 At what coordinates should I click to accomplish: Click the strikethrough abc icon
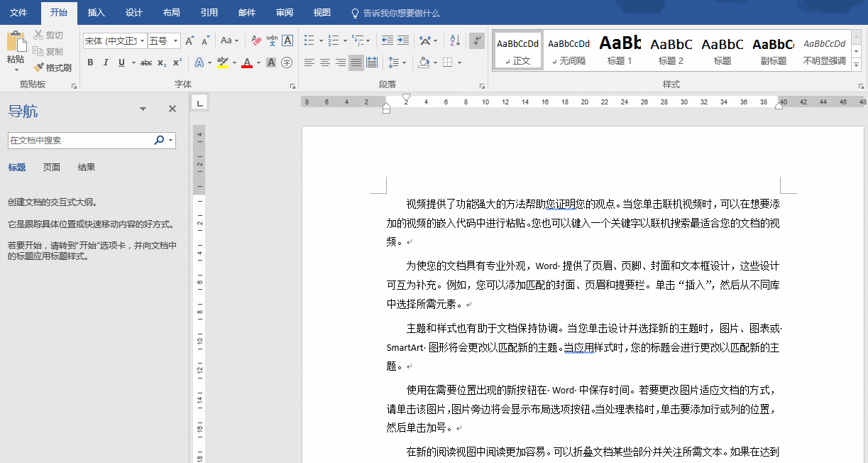146,62
